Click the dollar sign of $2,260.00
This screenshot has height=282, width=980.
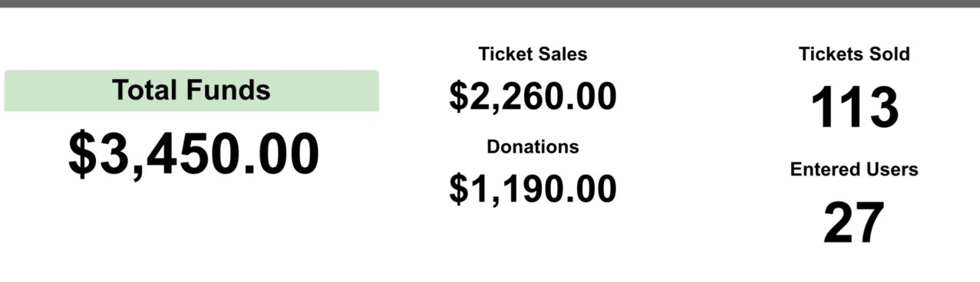(x=458, y=97)
